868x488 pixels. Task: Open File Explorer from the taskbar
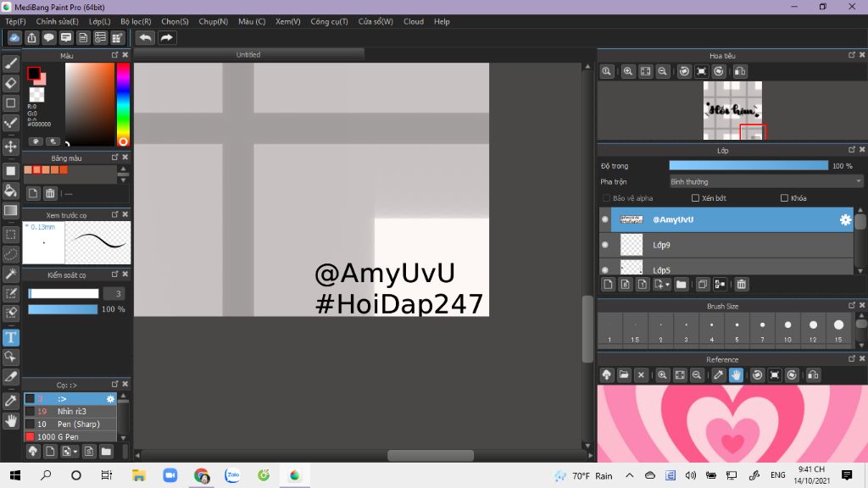click(138, 475)
